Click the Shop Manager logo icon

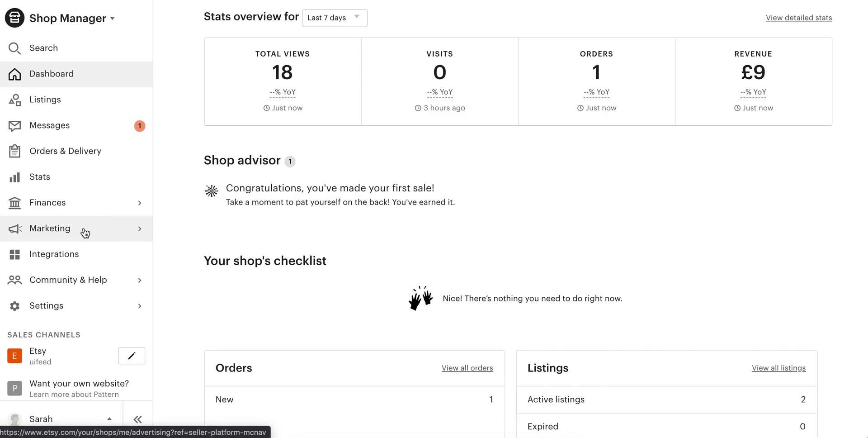click(14, 18)
